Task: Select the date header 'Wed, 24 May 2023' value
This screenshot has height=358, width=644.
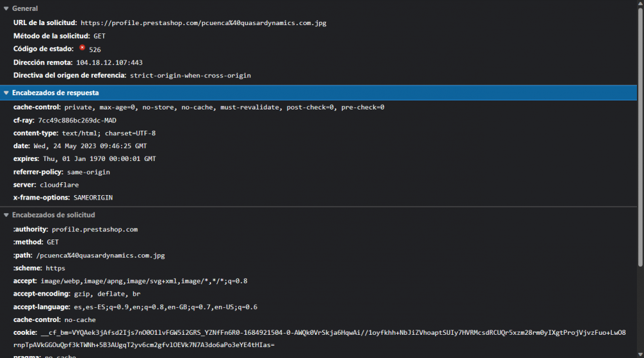Action: coord(90,146)
